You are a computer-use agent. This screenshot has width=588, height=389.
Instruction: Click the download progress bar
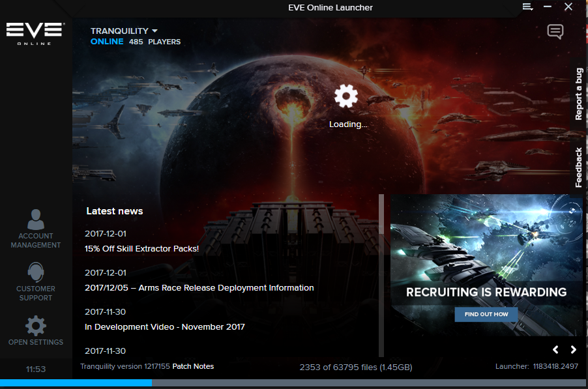(x=293, y=382)
